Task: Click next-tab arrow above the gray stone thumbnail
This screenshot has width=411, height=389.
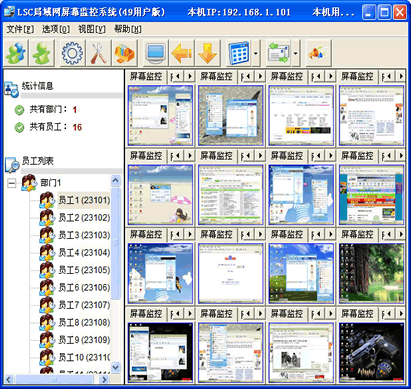Action: point(260,76)
